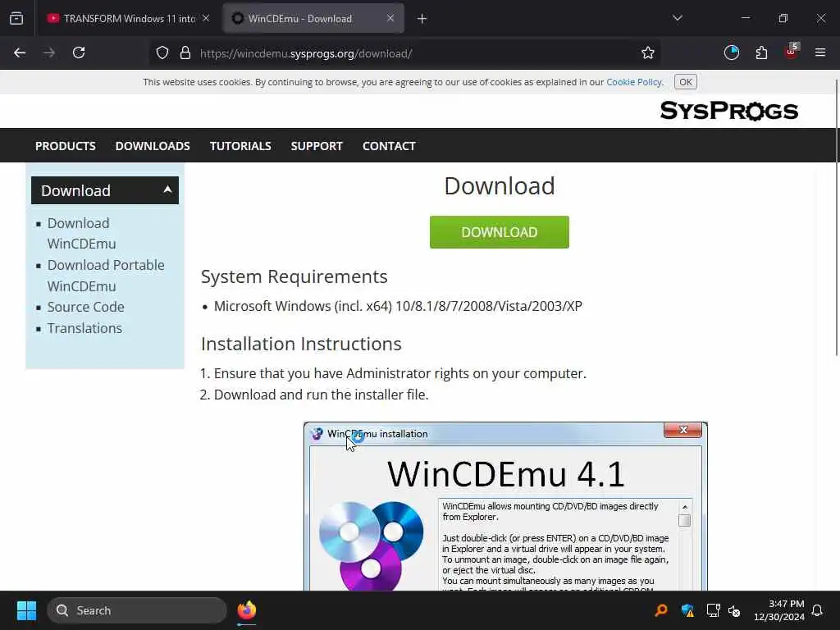Reload the current page

coord(79,53)
